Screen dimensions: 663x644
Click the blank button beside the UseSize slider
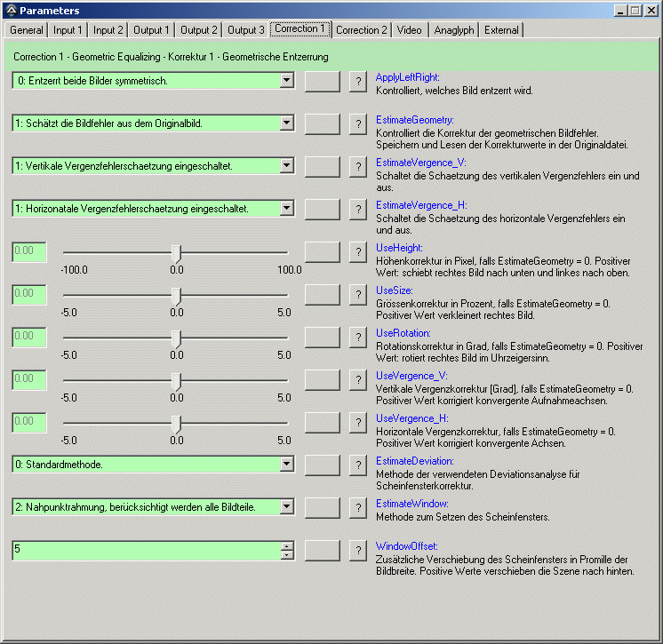point(322,294)
